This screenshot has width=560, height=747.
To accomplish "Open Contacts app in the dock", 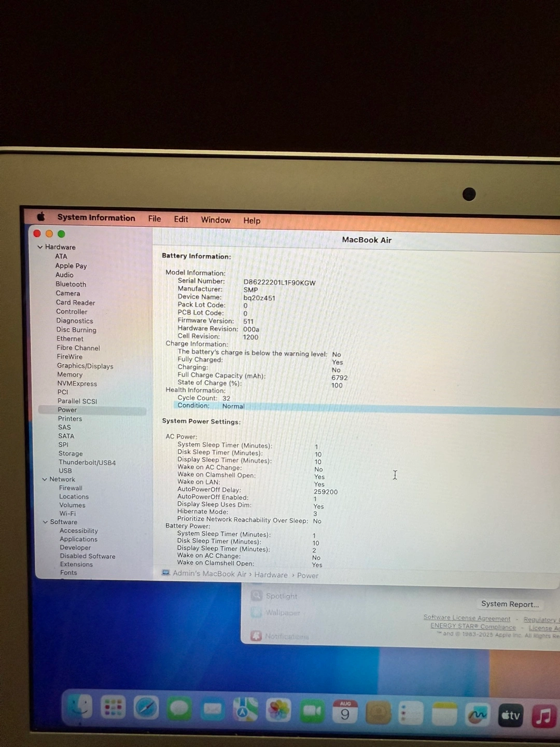I will (379, 713).
